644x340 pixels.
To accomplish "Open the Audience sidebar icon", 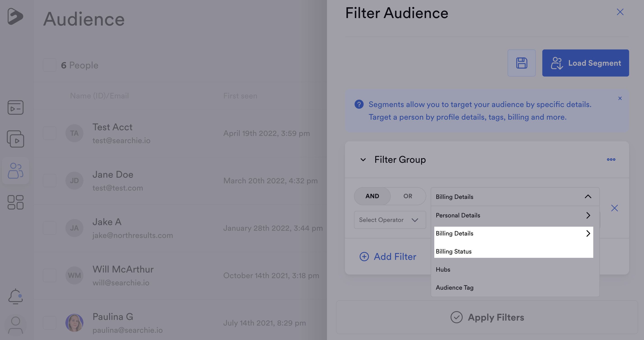I will click(x=16, y=170).
